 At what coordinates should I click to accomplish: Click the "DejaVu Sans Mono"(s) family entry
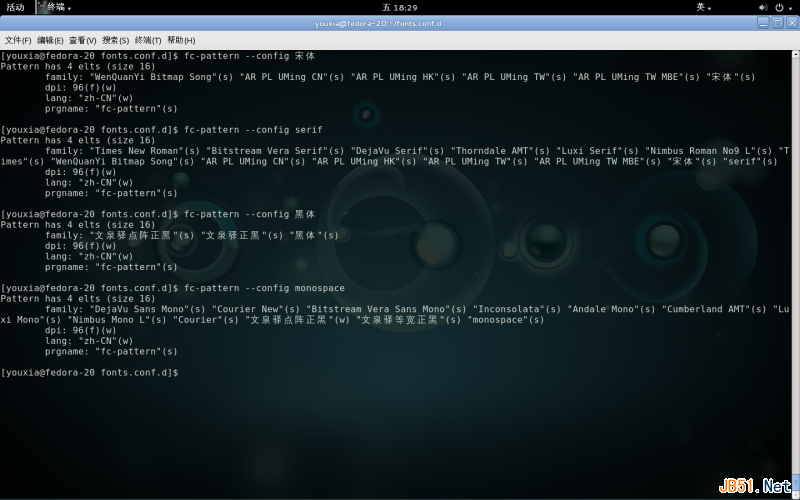pos(147,309)
